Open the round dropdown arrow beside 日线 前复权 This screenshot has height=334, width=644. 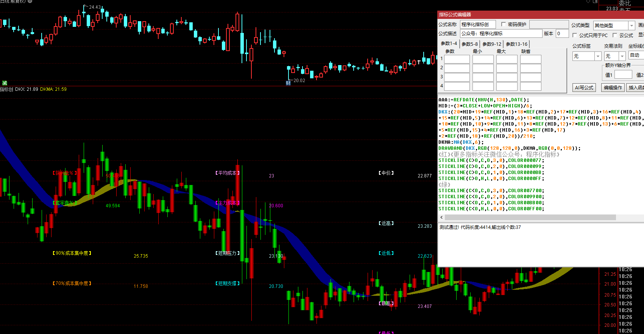30,2
